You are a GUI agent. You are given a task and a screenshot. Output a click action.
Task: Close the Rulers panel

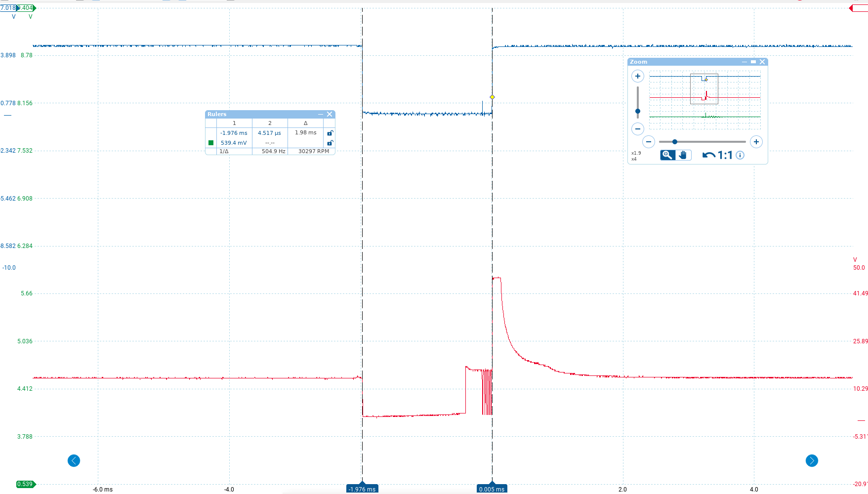pyautogui.click(x=330, y=114)
